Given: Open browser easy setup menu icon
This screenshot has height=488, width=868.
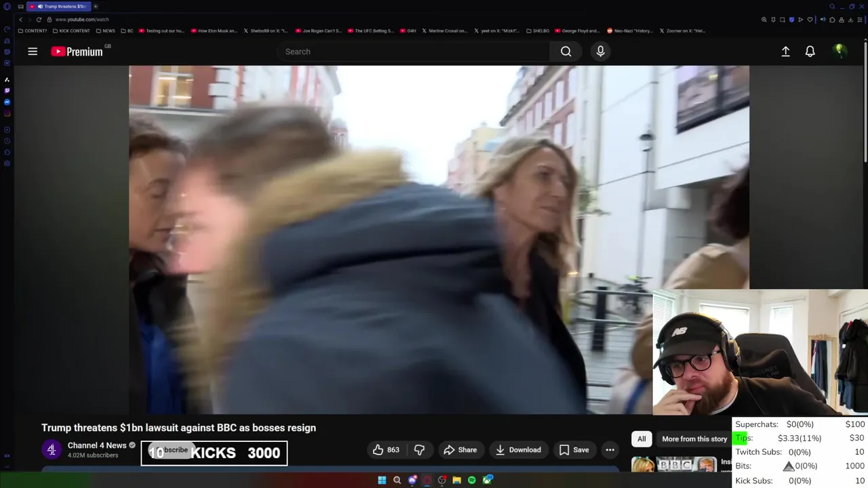Looking at the screenshot, I should [x=859, y=20].
